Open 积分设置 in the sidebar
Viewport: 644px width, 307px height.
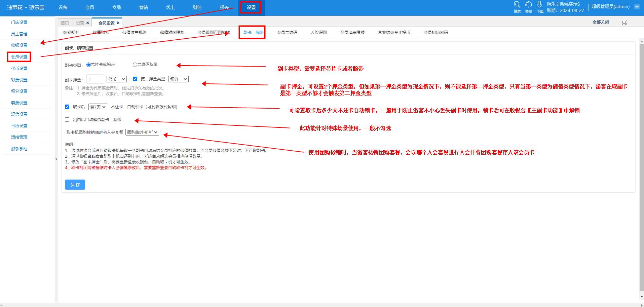pos(19,91)
